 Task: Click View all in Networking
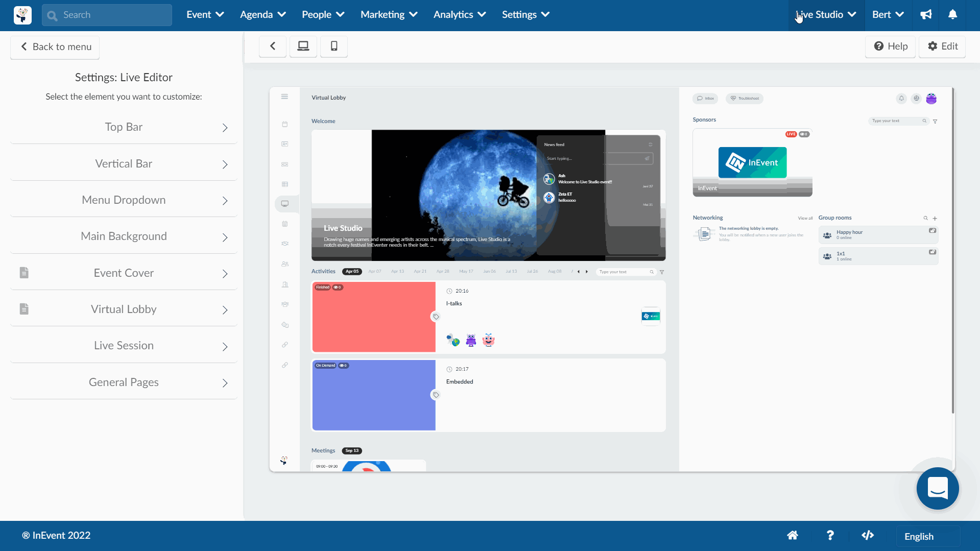tap(805, 218)
